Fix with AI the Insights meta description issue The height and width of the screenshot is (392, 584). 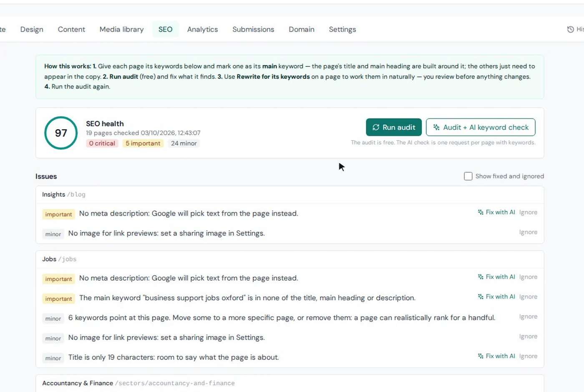coord(496,212)
